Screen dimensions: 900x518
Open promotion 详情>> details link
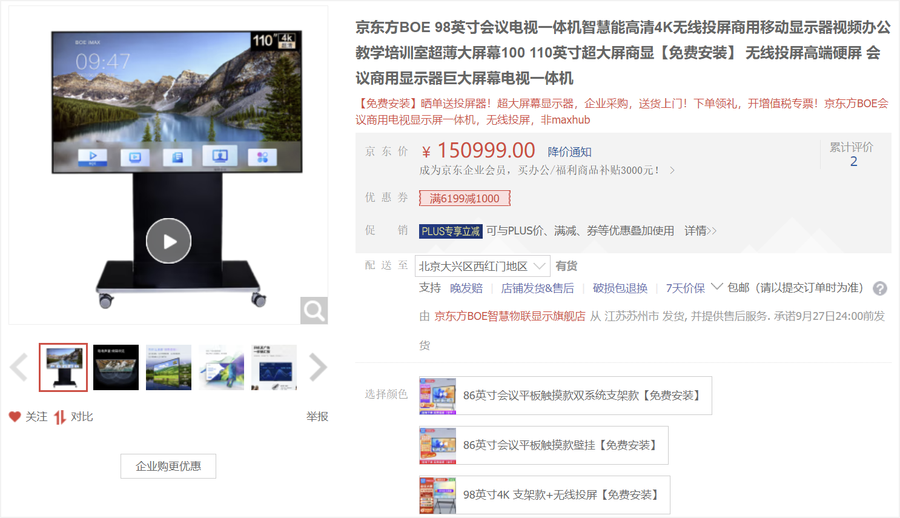tap(700, 231)
